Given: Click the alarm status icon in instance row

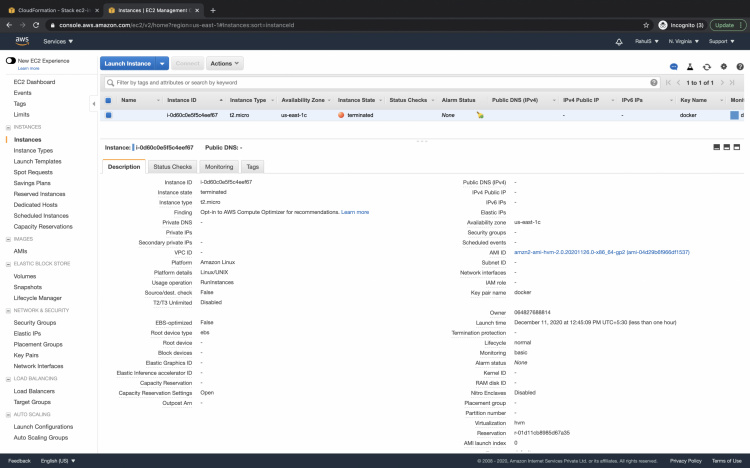Looking at the screenshot, I should [481, 115].
